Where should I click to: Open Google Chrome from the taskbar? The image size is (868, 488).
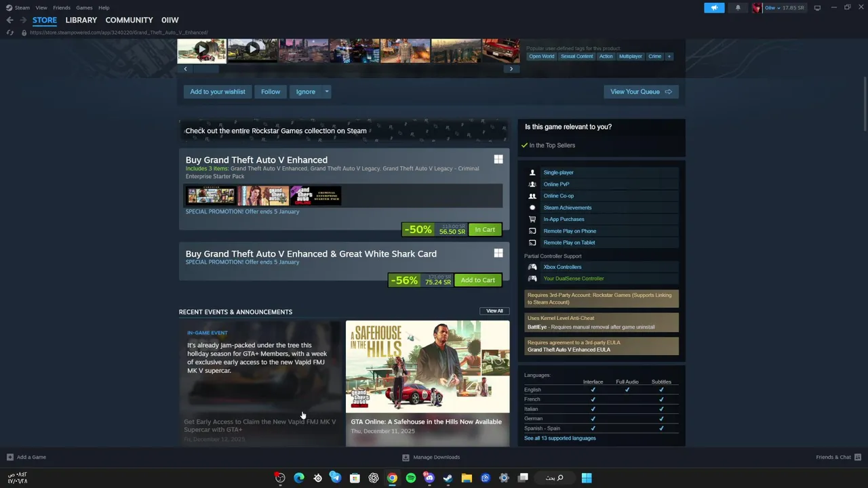tap(392, 478)
